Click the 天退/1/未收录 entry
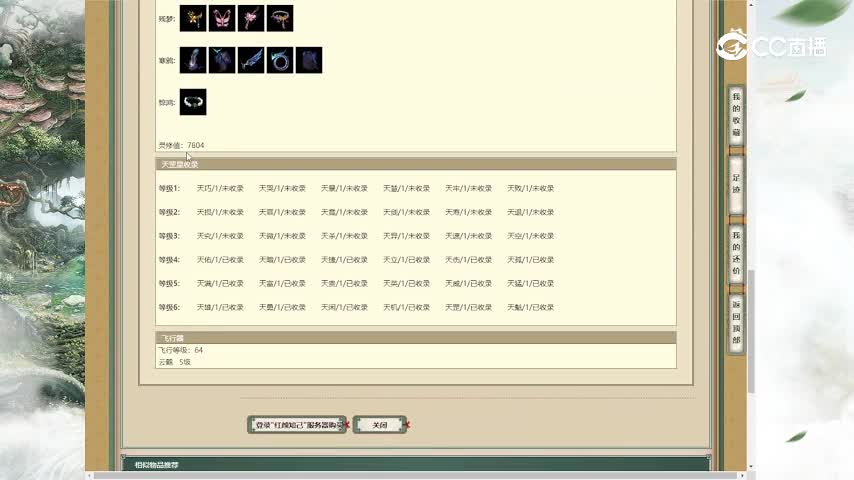 [530, 212]
